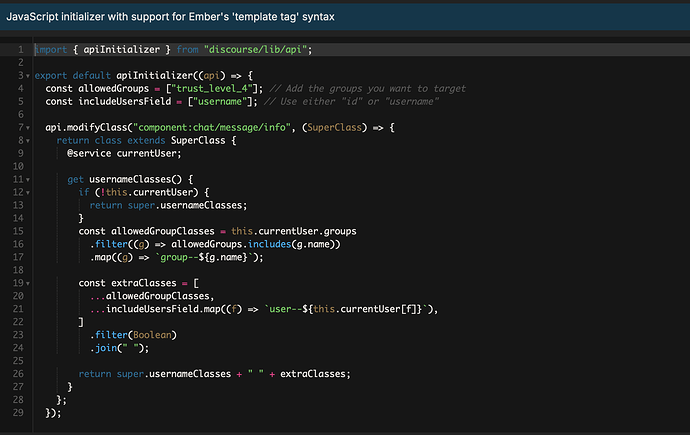Click the "discourse/lib/api" string
690x435 pixels.
(255, 50)
